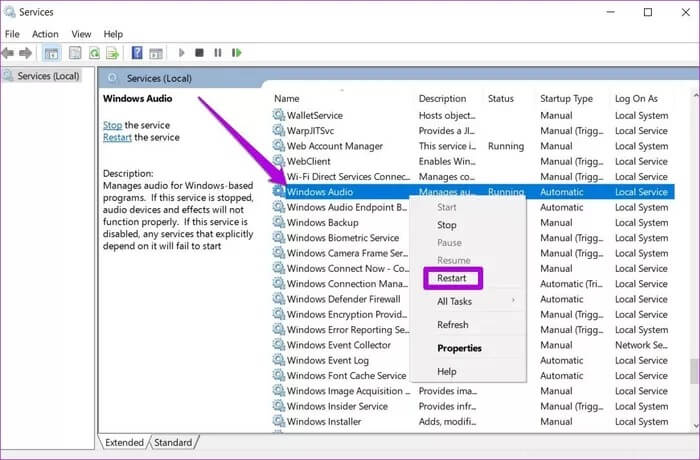Select the Windows Audio service row

click(x=473, y=192)
